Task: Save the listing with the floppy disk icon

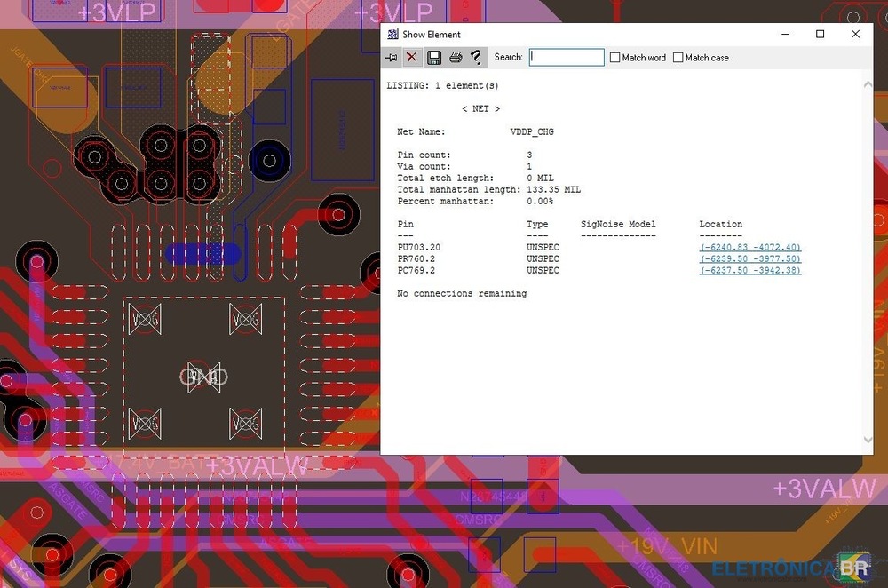Action: 434,58
